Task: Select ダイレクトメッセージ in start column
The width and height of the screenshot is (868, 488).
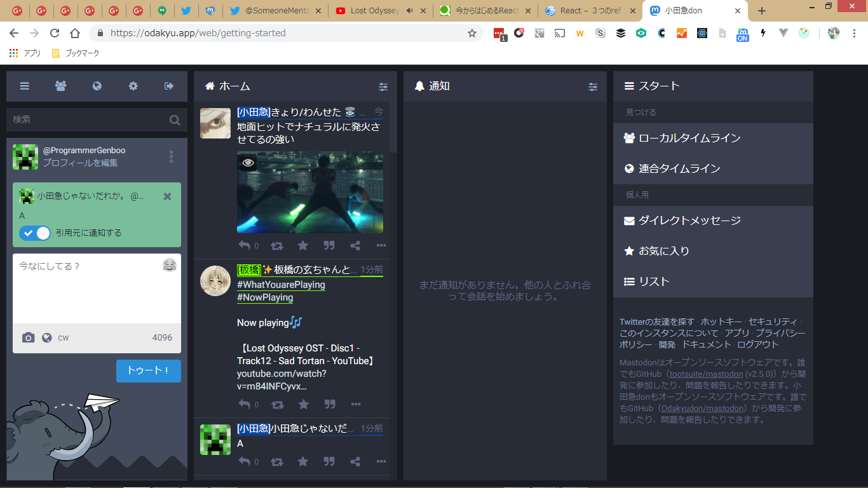Action: pos(689,220)
